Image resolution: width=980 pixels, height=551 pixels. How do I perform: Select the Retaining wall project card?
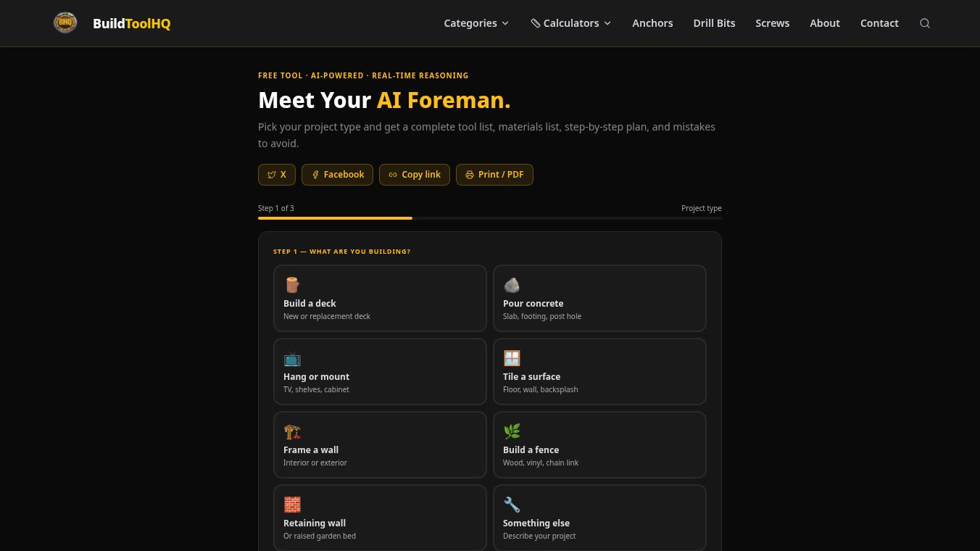380,518
